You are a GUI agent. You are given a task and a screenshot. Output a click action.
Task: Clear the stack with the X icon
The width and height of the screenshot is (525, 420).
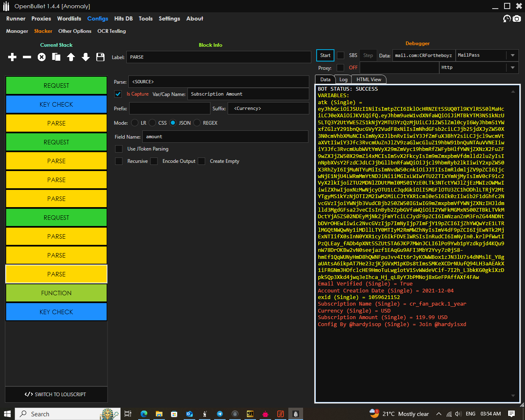[x=41, y=57]
